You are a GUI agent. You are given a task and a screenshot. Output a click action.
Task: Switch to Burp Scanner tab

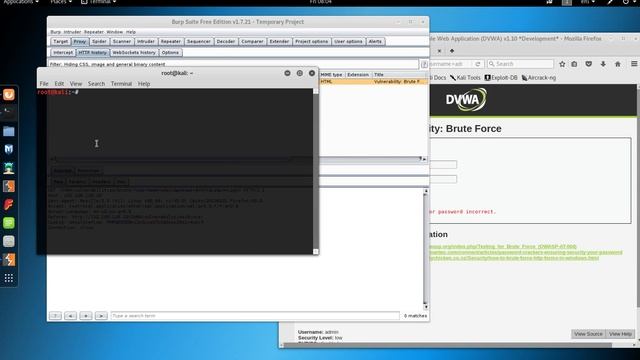pos(122,42)
